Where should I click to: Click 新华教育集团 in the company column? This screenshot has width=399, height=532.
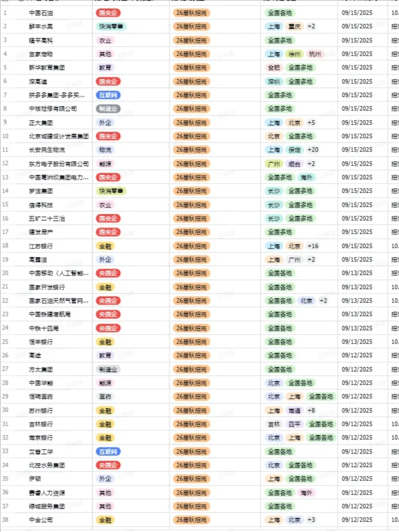coord(47,67)
